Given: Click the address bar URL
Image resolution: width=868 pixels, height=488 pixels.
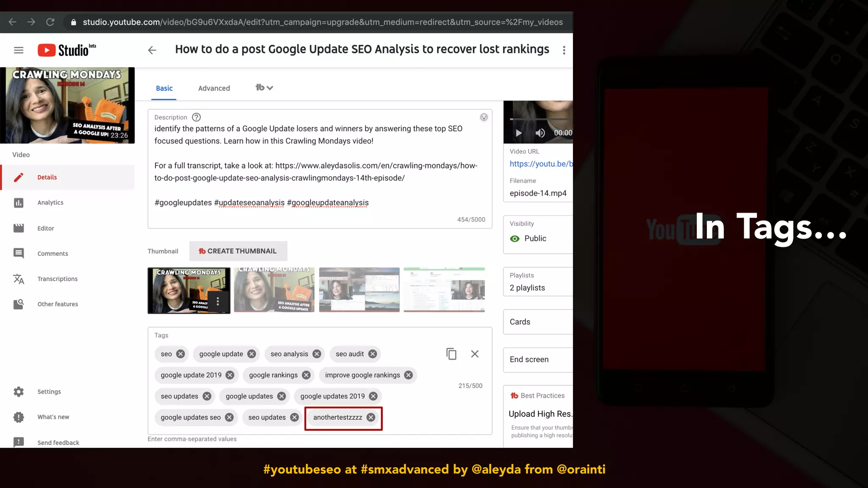Looking at the screenshot, I should (x=323, y=22).
